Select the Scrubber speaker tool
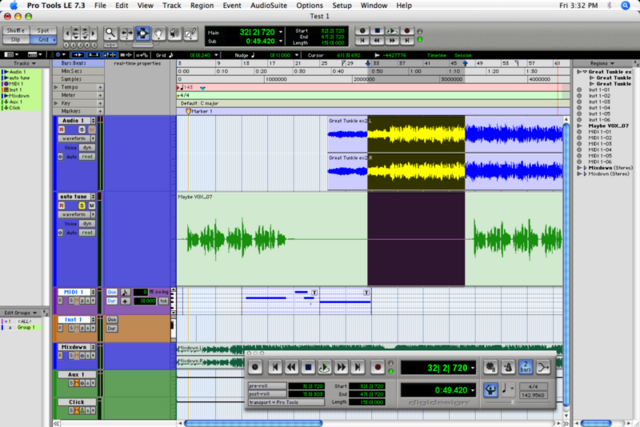This screenshot has width=640, height=427. [x=175, y=33]
